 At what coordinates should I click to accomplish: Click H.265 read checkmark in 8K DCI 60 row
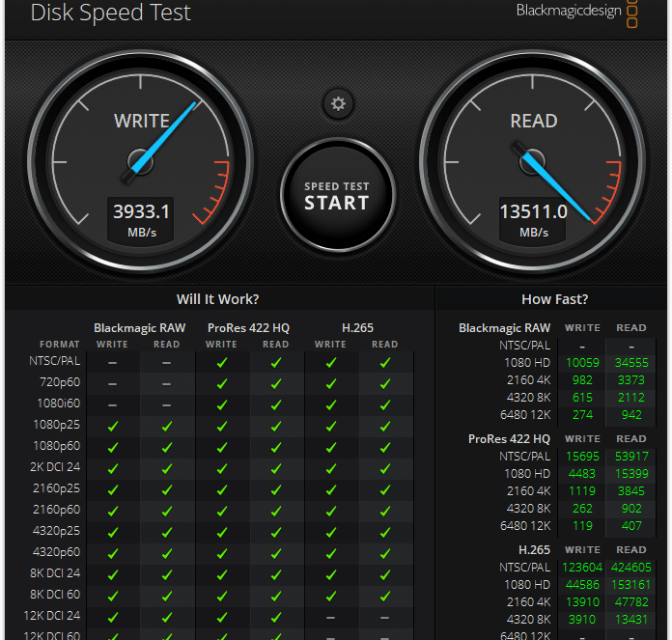click(385, 596)
